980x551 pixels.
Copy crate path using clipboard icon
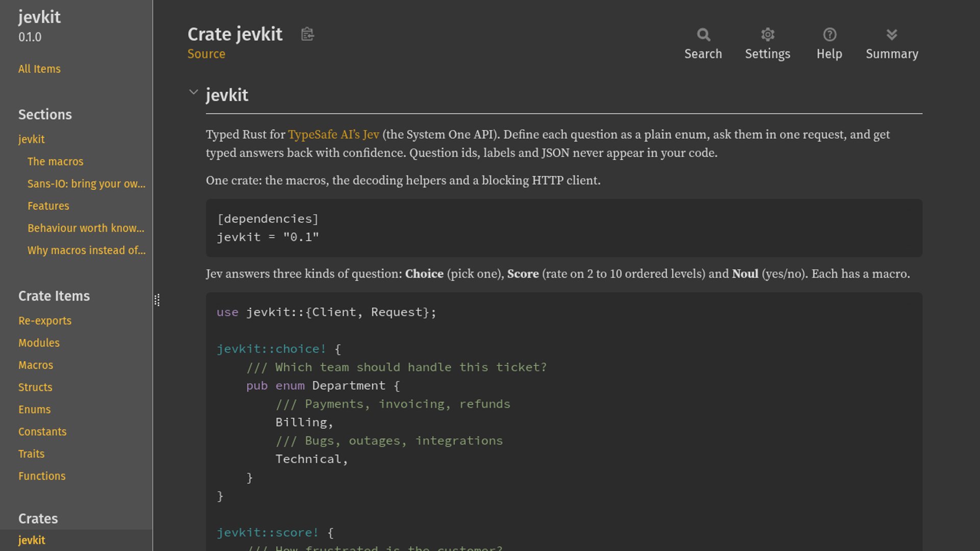pyautogui.click(x=307, y=34)
